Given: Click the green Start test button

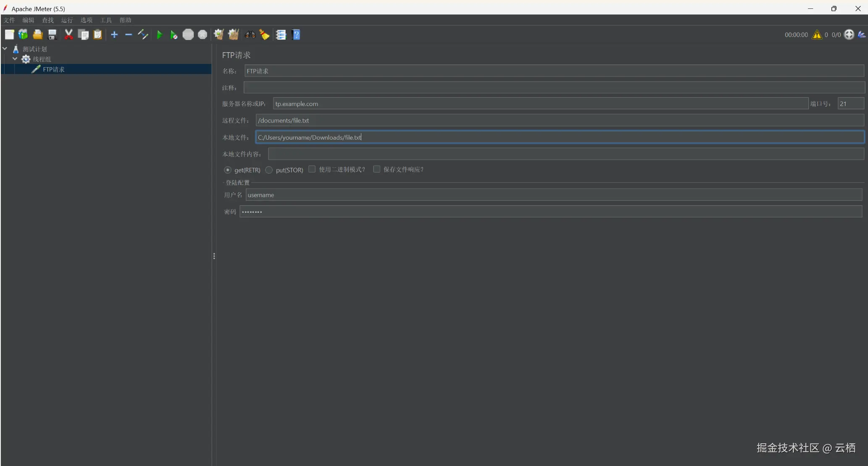Looking at the screenshot, I should pyautogui.click(x=159, y=35).
